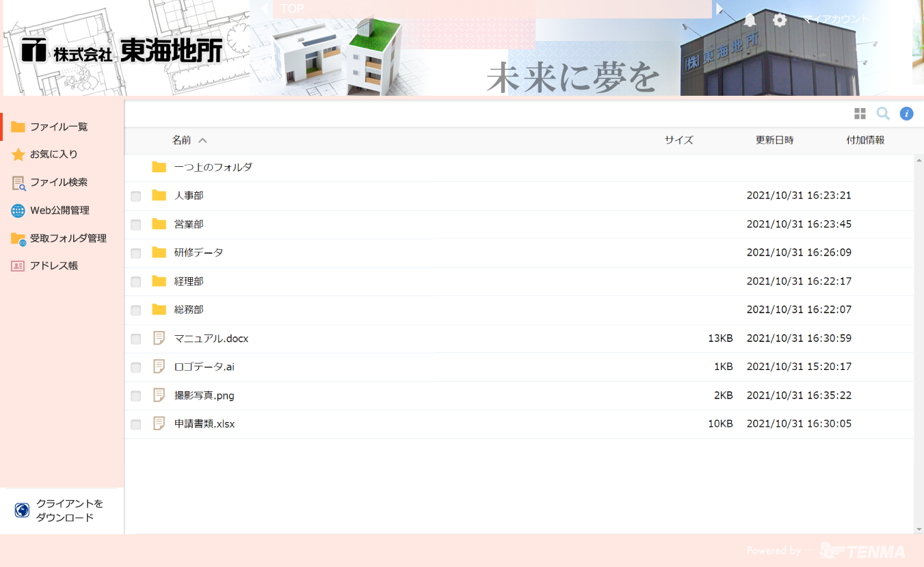Click the scrollbar down arrow of file list
The height and width of the screenshot is (567, 924).
(919, 529)
